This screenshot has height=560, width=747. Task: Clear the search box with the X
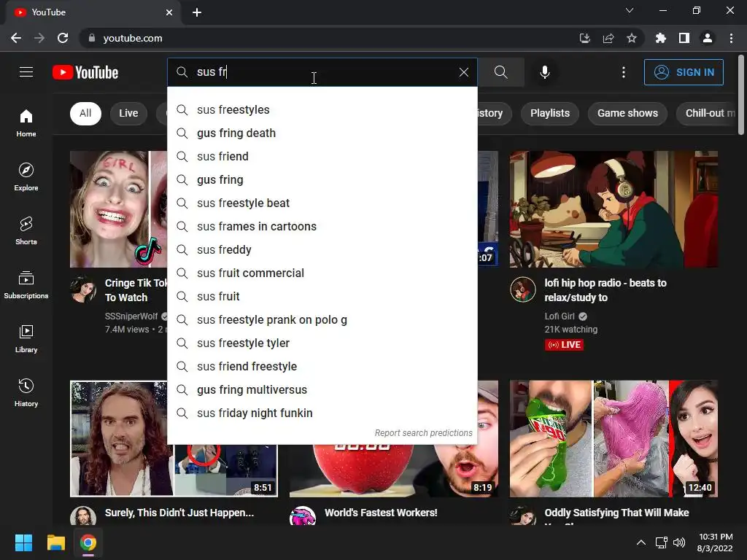463,72
